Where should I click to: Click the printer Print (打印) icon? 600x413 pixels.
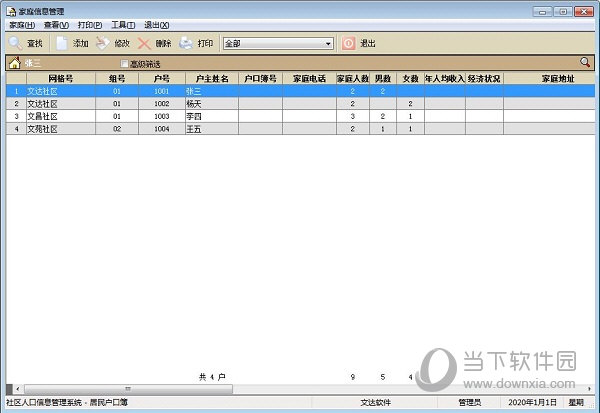[186, 43]
